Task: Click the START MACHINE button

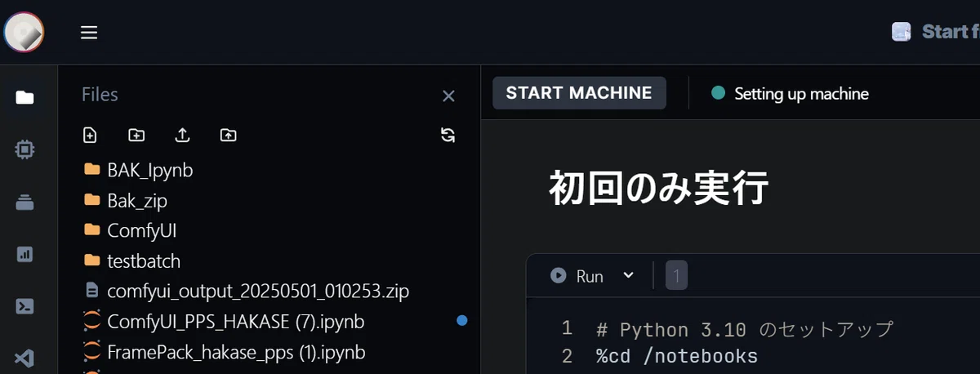Action: (x=579, y=93)
